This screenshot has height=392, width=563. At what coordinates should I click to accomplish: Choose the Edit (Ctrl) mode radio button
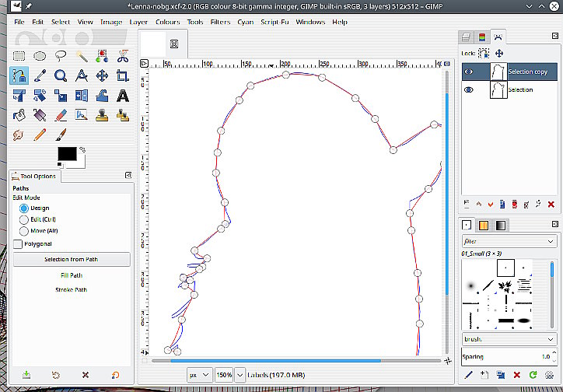point(24,220)
